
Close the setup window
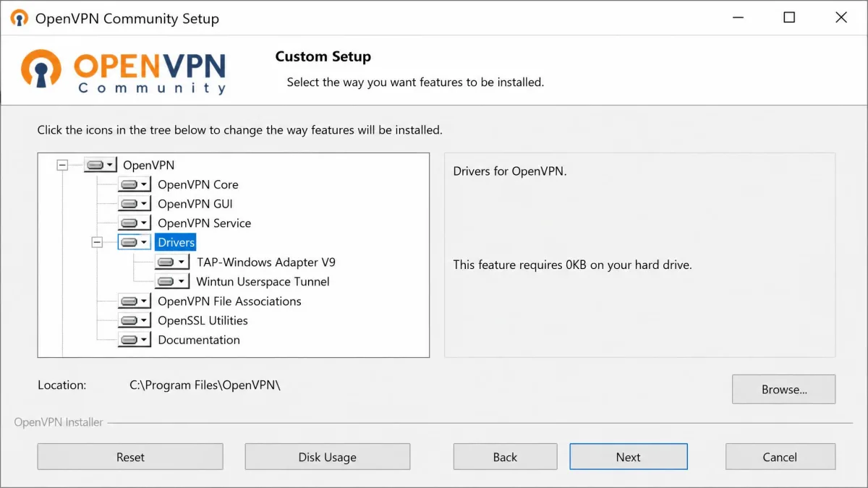pos(841,18)
